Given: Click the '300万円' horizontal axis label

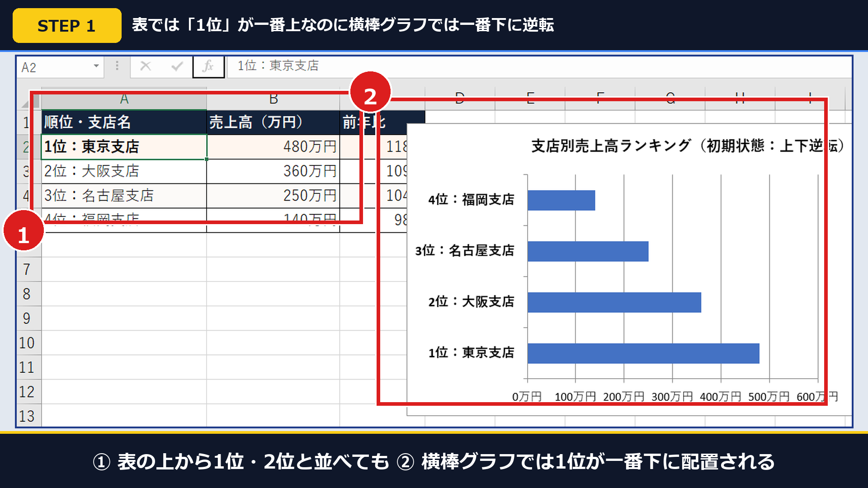Looking at the screenshot, I should pyautogui.click(x=672, y=397).
